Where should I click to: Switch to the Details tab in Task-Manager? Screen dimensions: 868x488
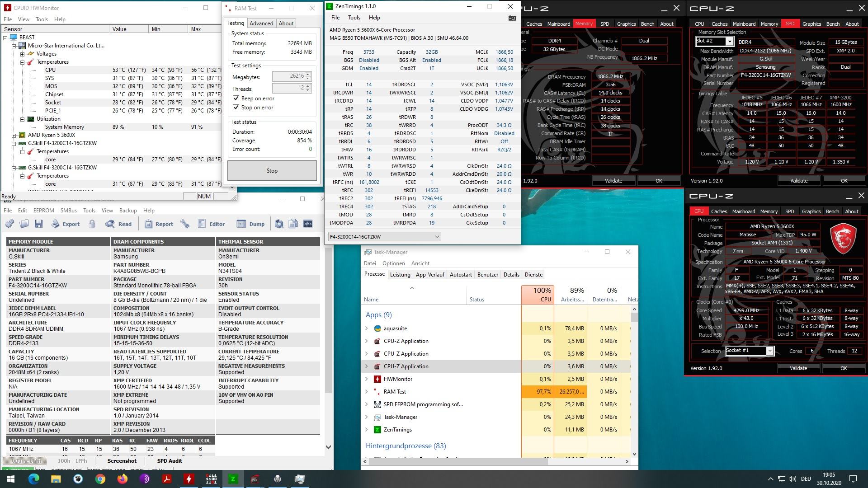click(x=511, y=275)
